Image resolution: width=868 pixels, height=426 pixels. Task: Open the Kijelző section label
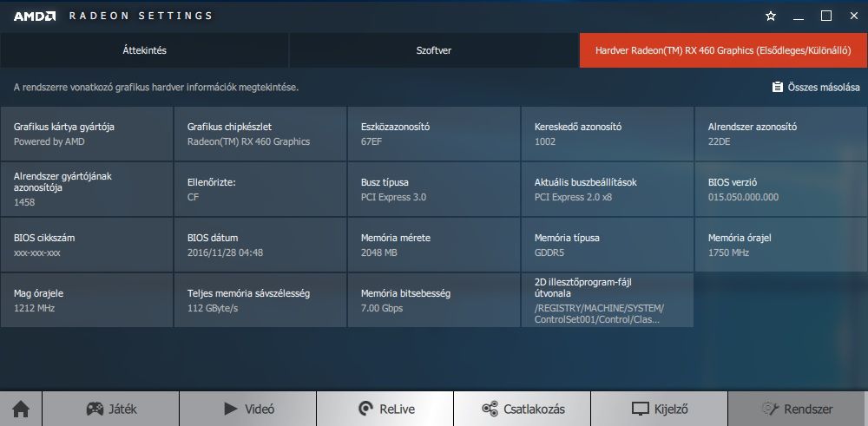point(671,410)
